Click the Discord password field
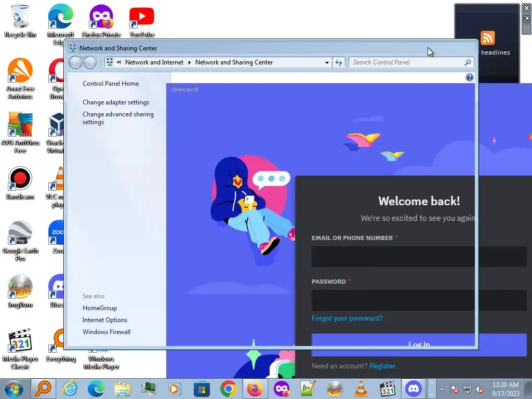Viewport: 532px width, 399px height. [x=419, y=300]
